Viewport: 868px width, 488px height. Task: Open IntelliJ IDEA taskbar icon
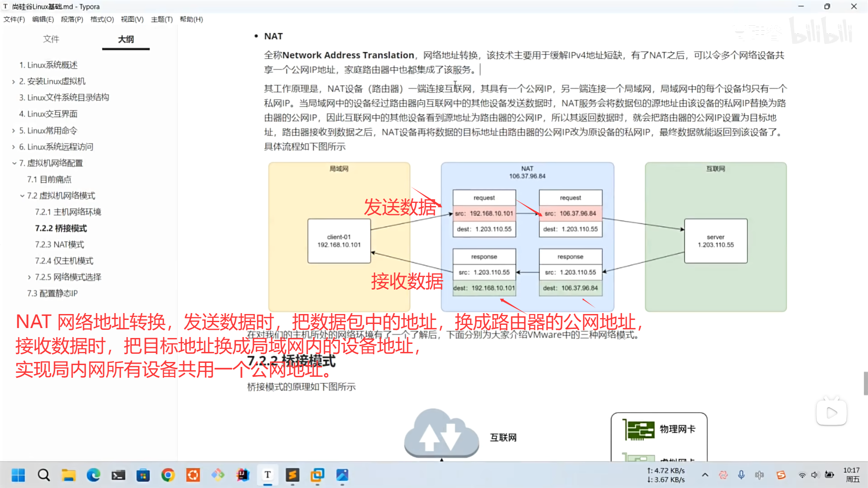(243, 475)
